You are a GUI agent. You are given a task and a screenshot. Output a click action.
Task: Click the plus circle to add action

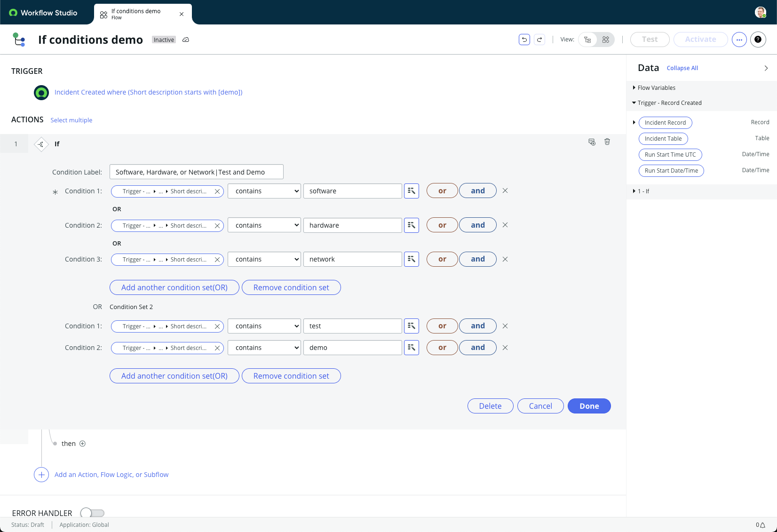pos(41,475)
